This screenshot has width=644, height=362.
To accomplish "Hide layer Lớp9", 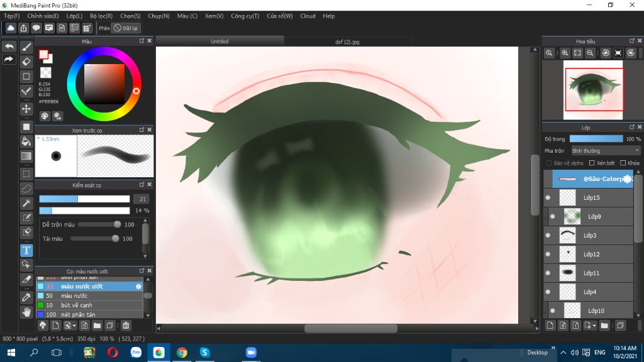I will (552, 216).
